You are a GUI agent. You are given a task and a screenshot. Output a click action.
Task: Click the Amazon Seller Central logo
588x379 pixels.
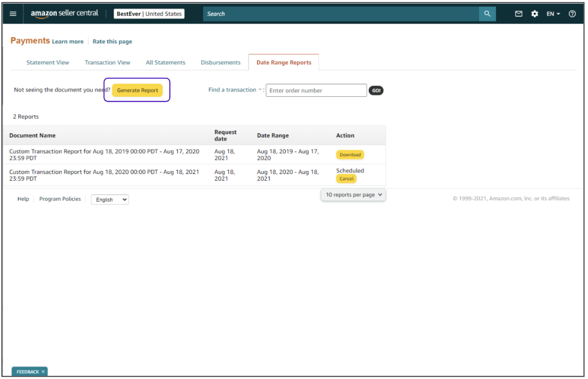[65, 14]
